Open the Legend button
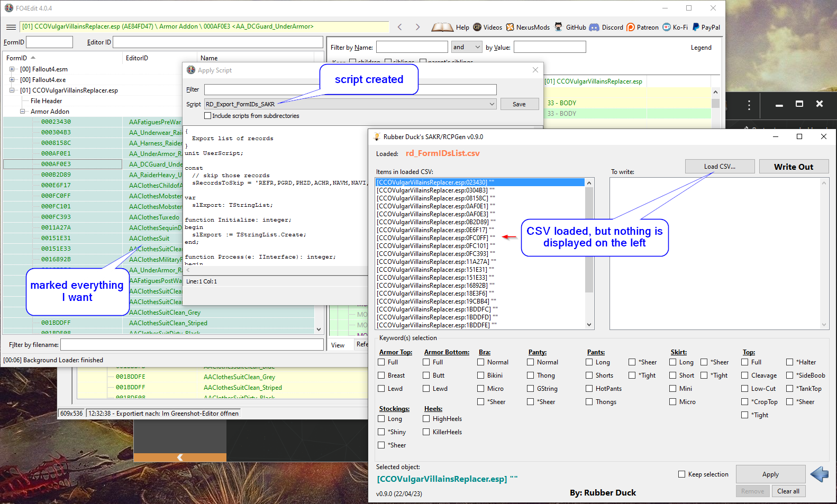Viewport: 837px width, 504px height. point(701,47)
